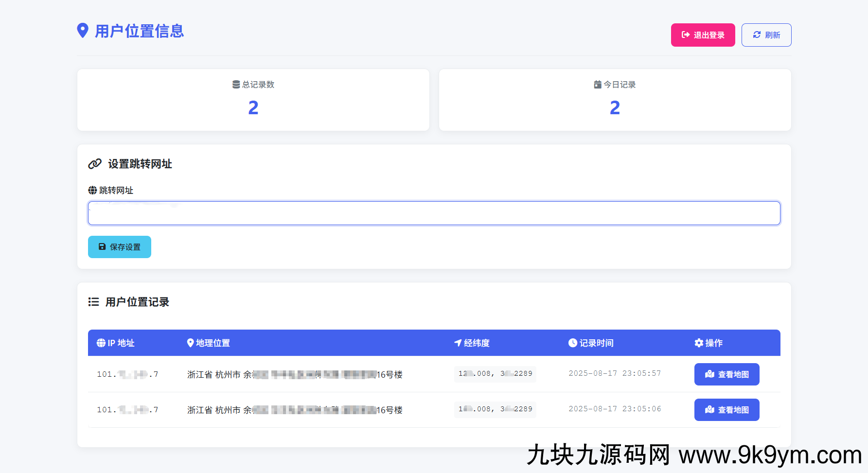
Task: Open map for the 23:05:06 record
Action: pos(726,410)
